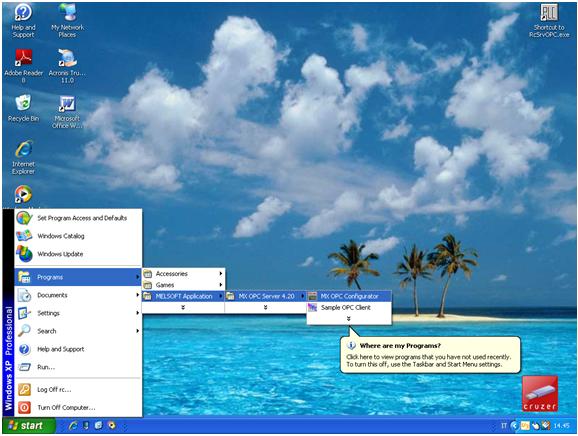Click the Programs folder icon
This screenshot has width=578, height=436.
(24, 277)
